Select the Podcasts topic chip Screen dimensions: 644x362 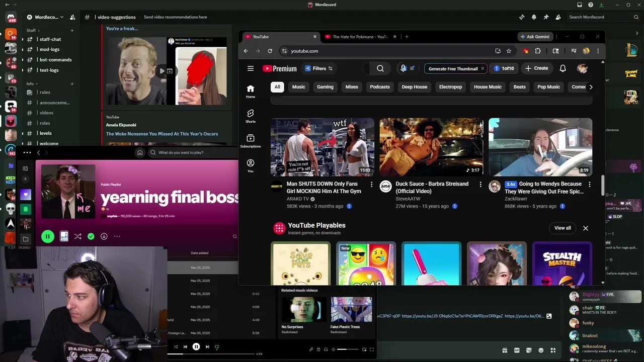pyautogui.click(x=380, y=87)
